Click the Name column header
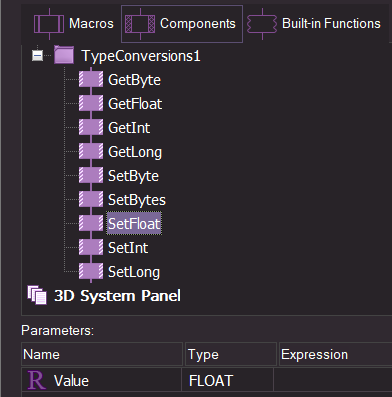The height and width of the screenshot is (397, 392). click(102, 354)
